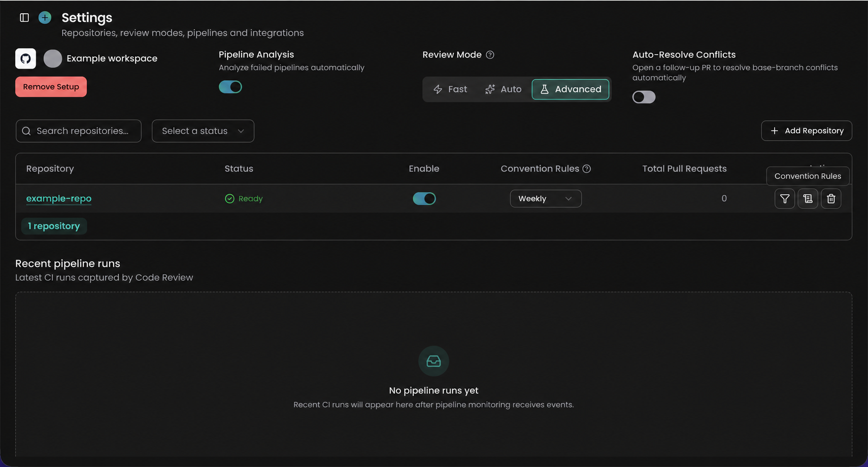The width and height of the screenshot is (868, 467).
Task: Click the Remove Setup button
Action: (x=51, y=87)
